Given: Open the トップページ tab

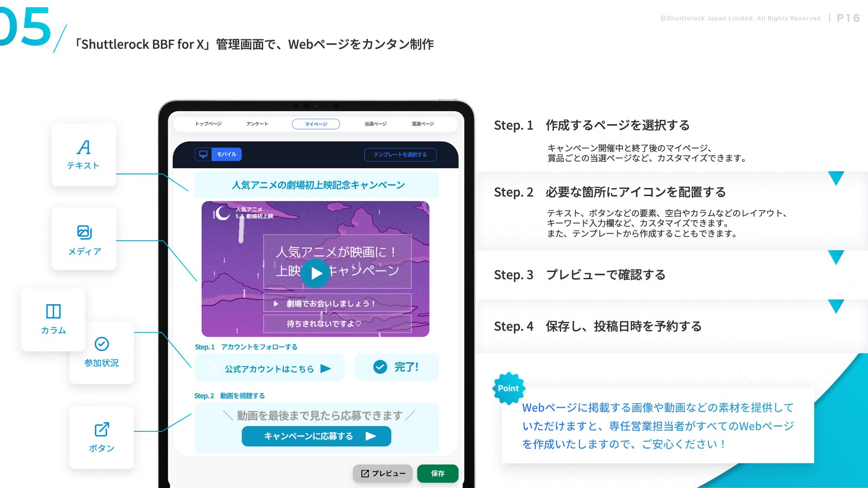Looking at the screenshot, I should point(208,124).
